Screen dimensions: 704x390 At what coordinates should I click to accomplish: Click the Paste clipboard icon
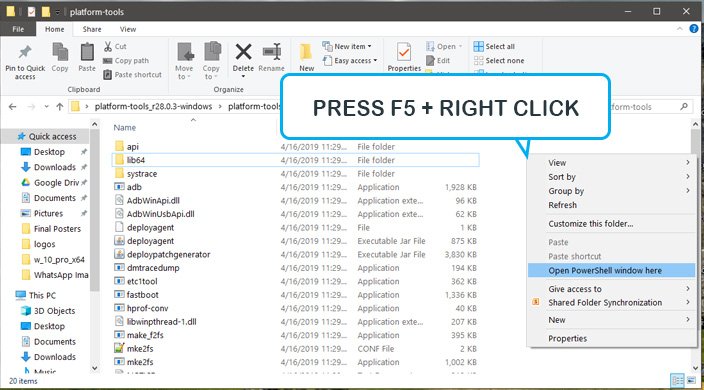pyautogui.click(x=87, y=52)
